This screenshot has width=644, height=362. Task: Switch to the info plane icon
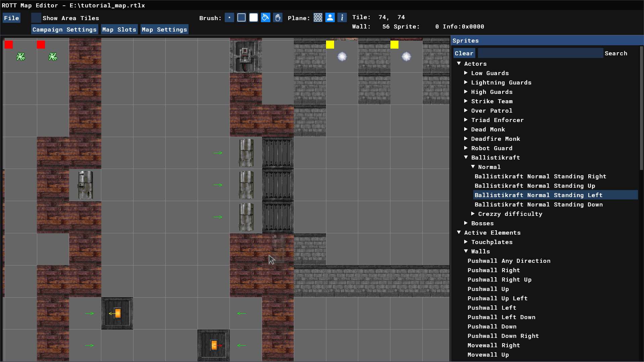pos(342,18)
